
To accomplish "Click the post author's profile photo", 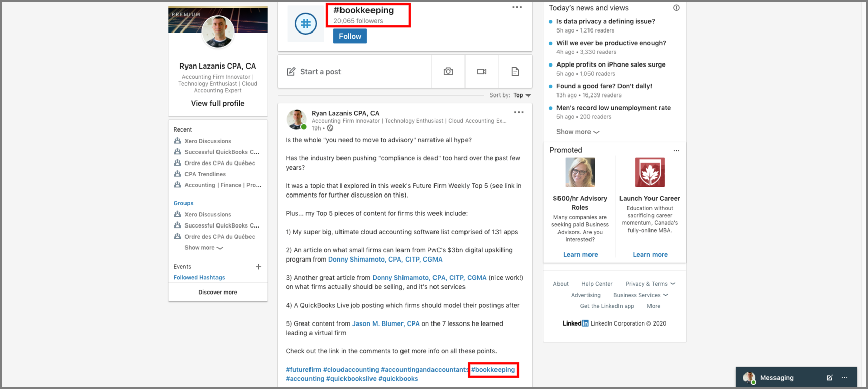I will pyautogui.click(x=296, y=119).
